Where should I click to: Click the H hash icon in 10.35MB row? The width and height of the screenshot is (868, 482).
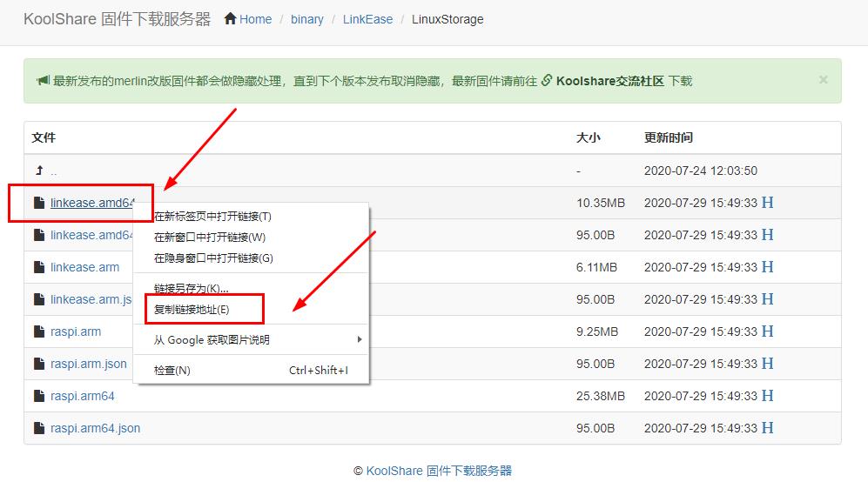pos(767,202)
